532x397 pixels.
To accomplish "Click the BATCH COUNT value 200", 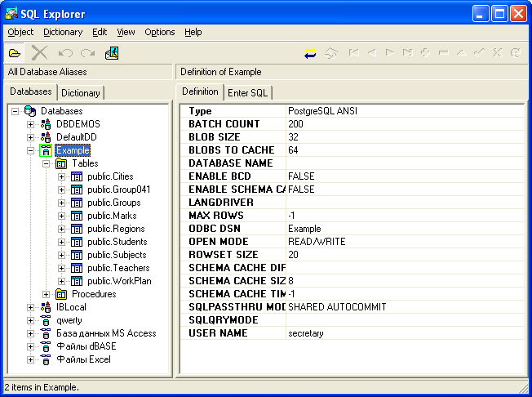I will coord(295,124).
